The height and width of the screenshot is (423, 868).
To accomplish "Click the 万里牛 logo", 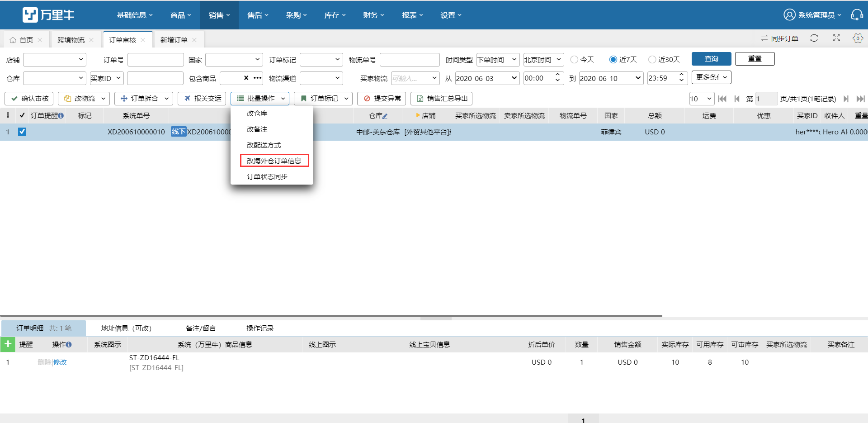I will 48,15.
